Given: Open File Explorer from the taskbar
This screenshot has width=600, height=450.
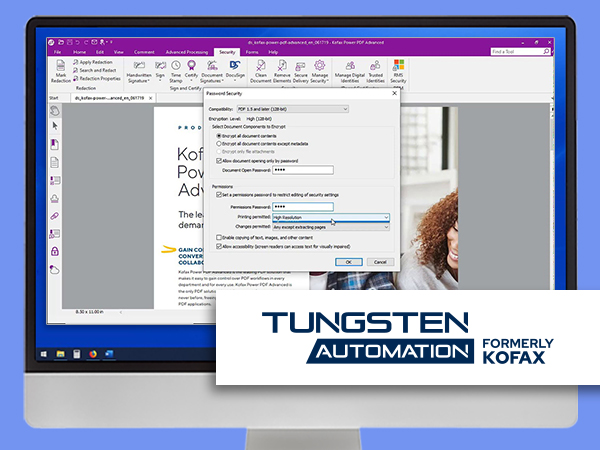Looking at the screenshot, I should (60, 354).
